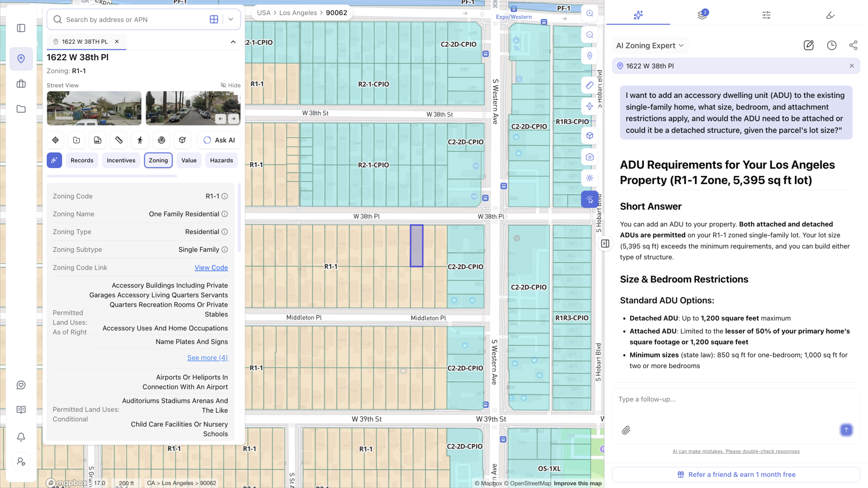Toggle the left sidebar panel icon
868x488 pixels.
pyautogui.click(x=21, y=28)
